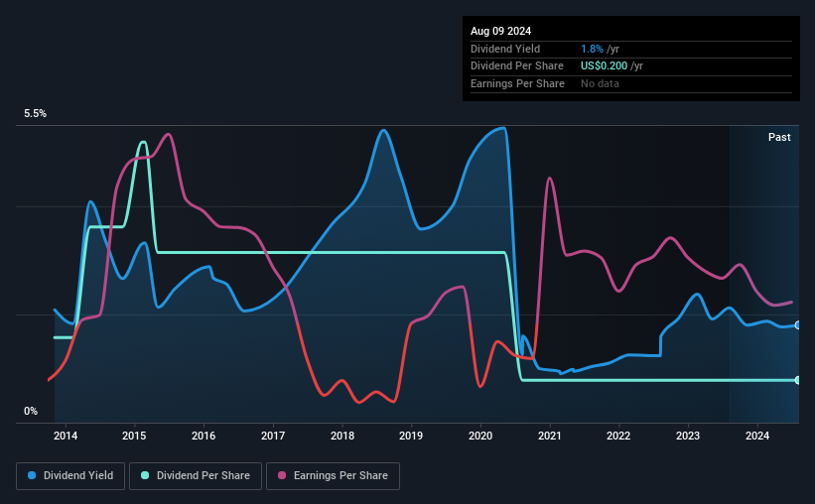Select the 2020 label on the time axis
815x504 pixels.
(480, 436)
